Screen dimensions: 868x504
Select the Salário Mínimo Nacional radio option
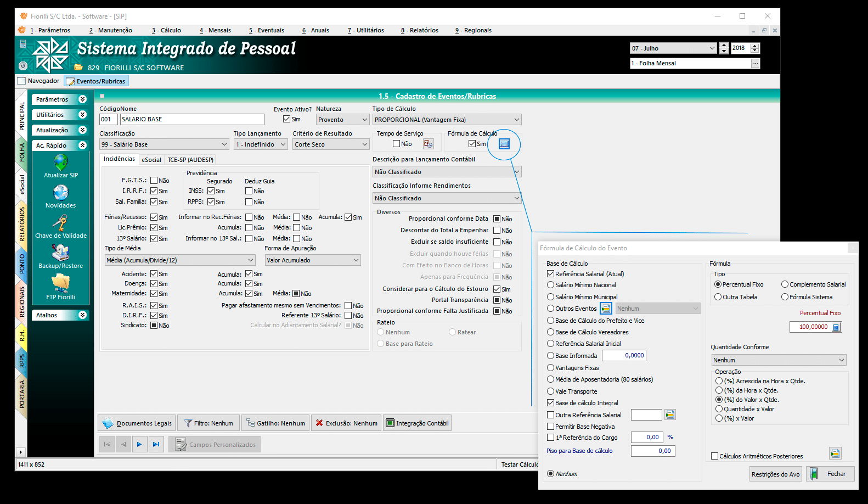(550, 285)
